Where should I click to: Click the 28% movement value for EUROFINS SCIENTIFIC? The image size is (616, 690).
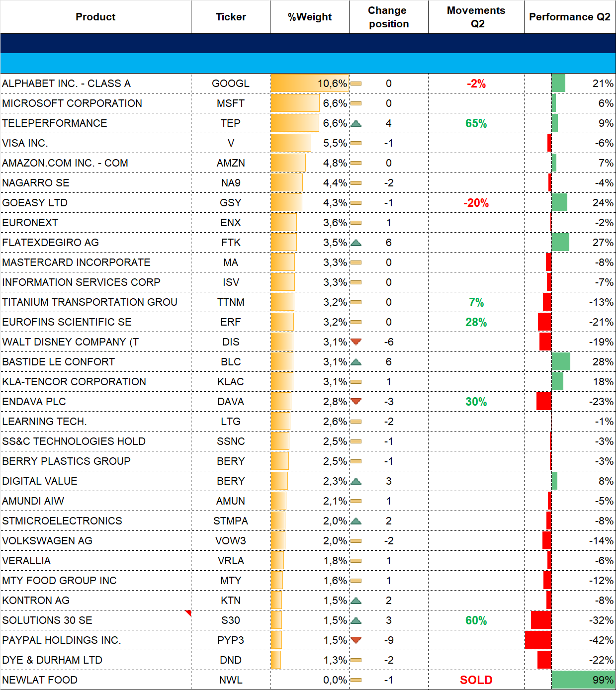(x=476, y=322)
